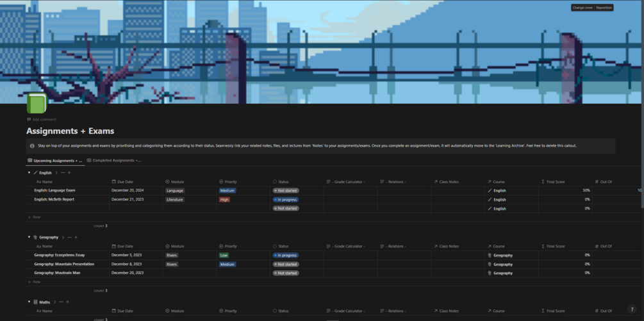Click the green book page icon
Image resolution: width=644 pixels, height=321 pixels.
[x=37, y=103]
